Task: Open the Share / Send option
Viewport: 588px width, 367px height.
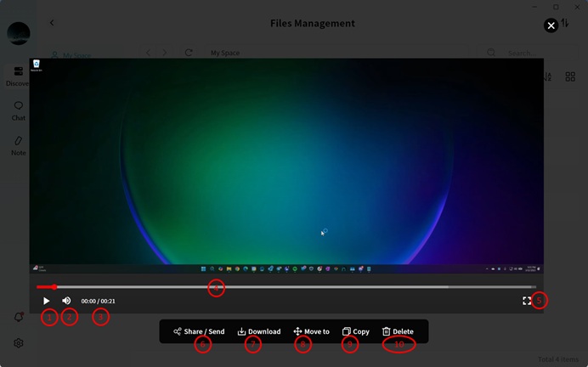Action: coord(199,331)
